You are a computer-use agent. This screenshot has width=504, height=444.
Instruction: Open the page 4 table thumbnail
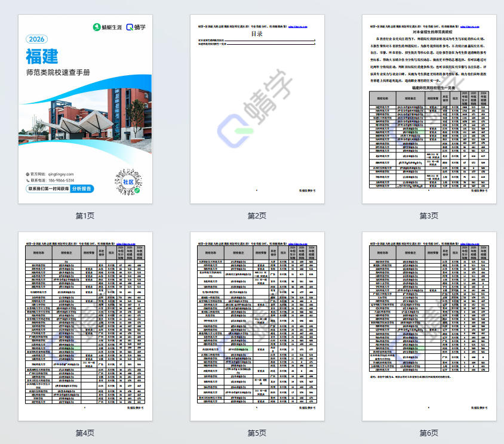tap(85, 326)
